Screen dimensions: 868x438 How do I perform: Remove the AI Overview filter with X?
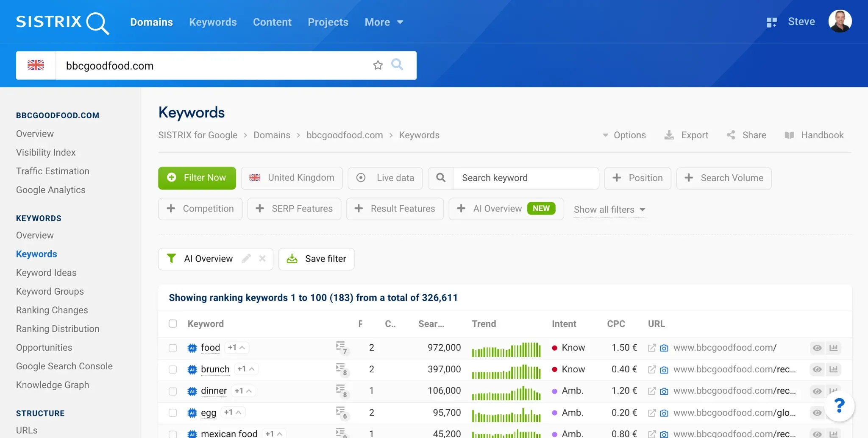(x=262, y=259)
